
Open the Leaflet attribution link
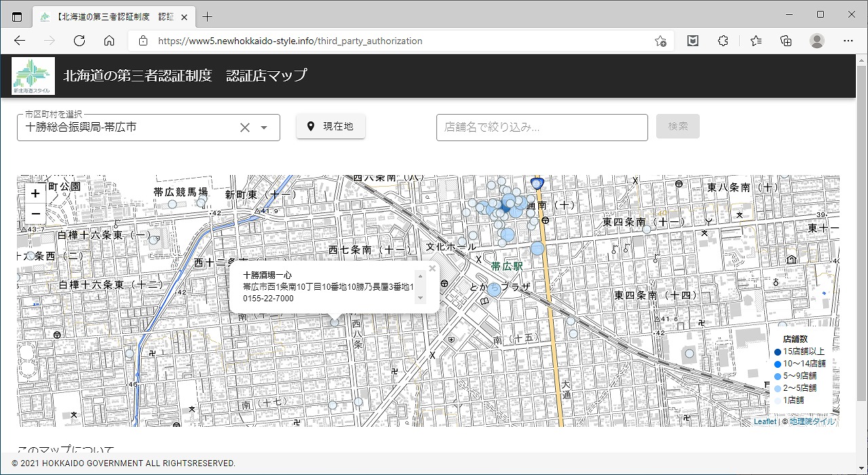764,421
